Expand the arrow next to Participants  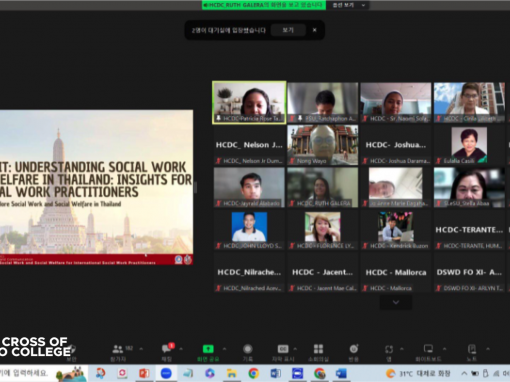(141, 349)
